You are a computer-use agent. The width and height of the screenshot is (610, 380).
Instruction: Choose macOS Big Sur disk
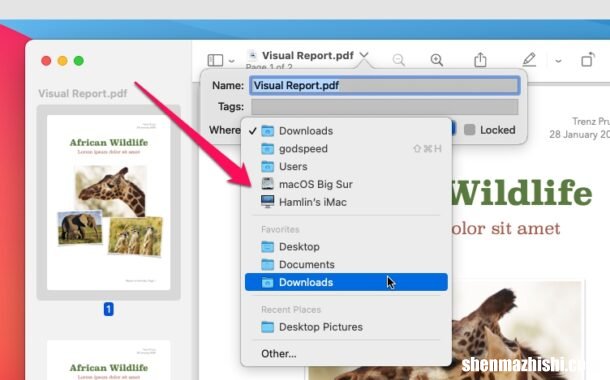pos(346,184)
